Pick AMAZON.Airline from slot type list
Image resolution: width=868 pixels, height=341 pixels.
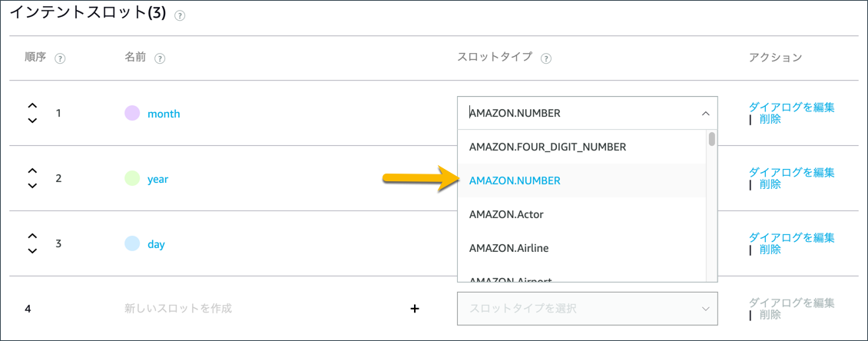coord(509,248)
